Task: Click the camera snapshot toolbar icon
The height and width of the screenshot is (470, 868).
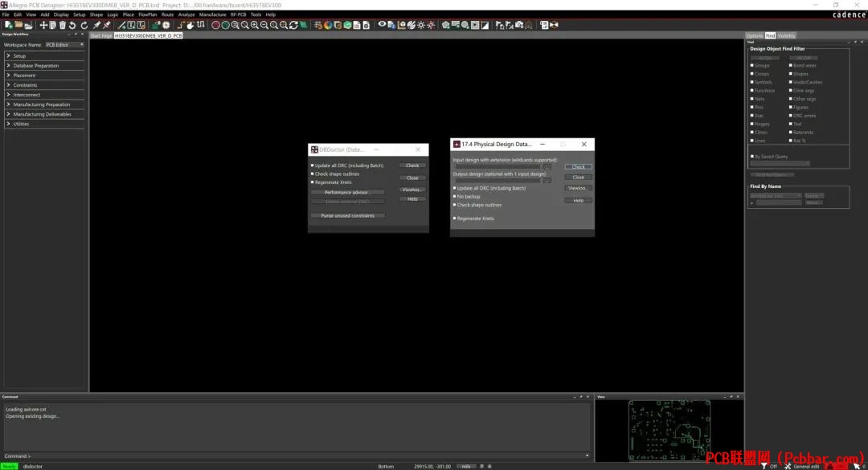Action: (519, 25)
